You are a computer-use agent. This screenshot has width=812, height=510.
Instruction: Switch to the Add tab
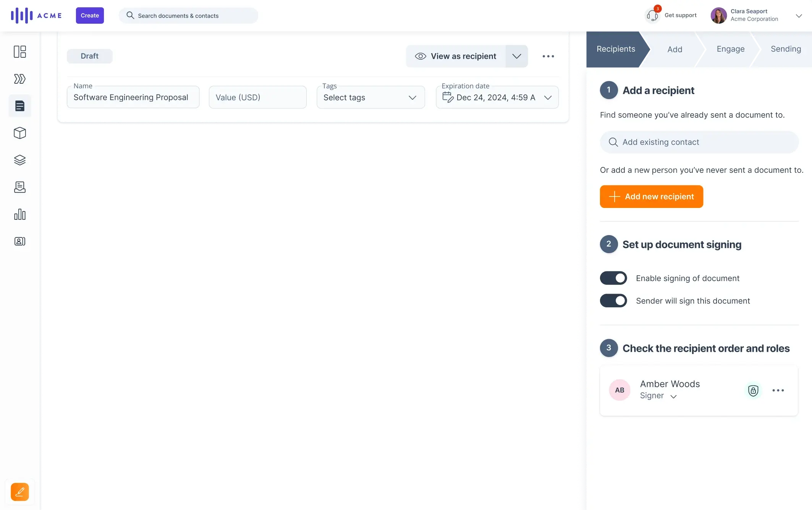[x=675, y=49]
